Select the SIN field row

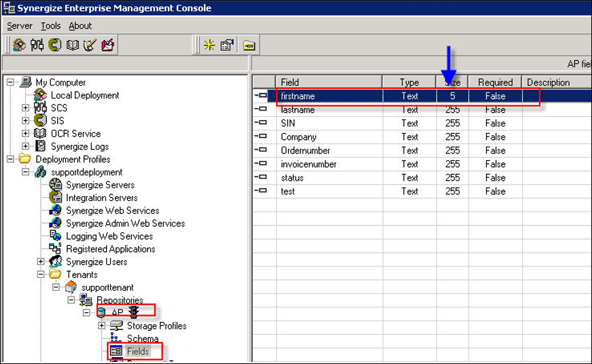tap(422, 124)
